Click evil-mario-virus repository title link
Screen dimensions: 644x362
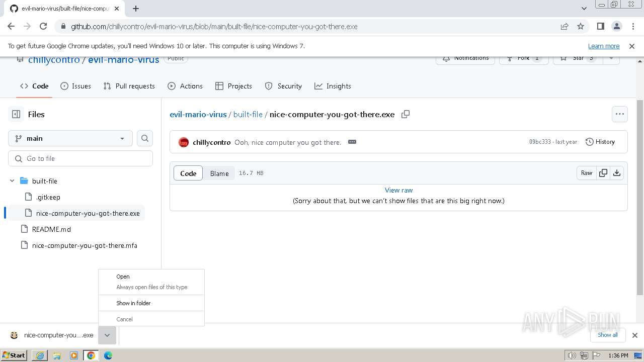coord(123,59)
